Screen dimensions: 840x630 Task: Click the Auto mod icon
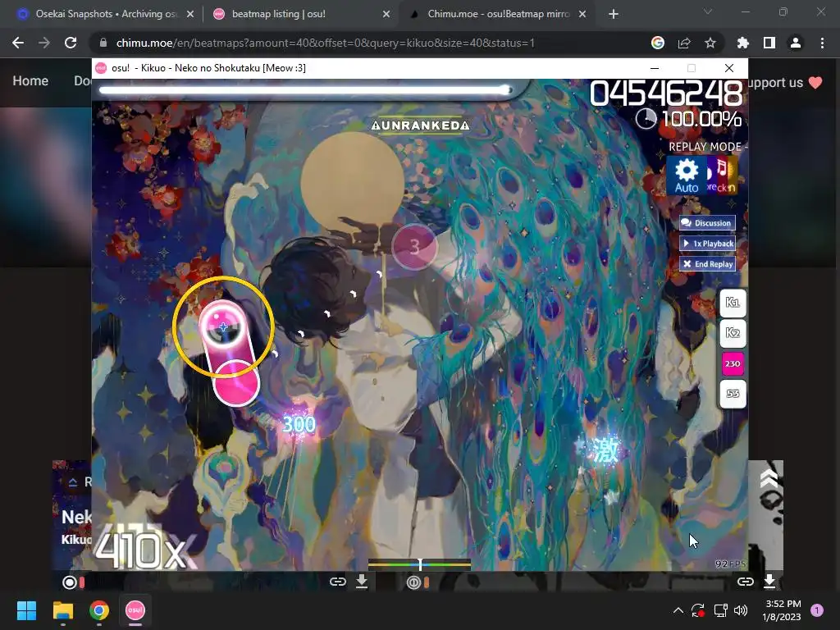click(x=687, y=175)
